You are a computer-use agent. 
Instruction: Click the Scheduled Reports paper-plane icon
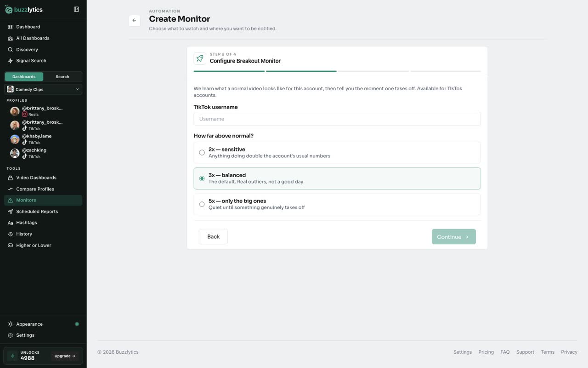10,212
